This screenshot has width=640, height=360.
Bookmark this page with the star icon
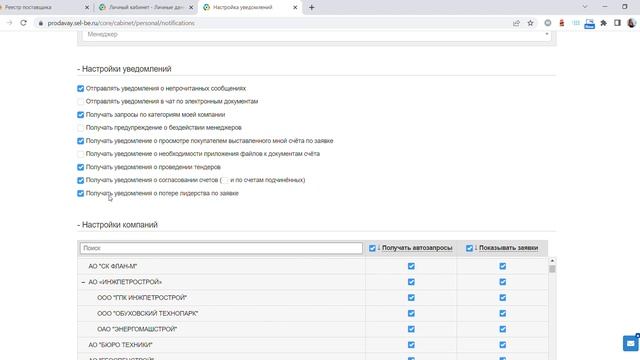(530, 23)
